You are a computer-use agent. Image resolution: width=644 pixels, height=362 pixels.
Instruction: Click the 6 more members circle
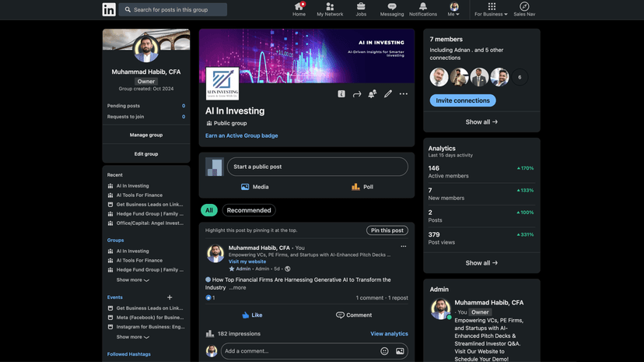pos(520,77)
